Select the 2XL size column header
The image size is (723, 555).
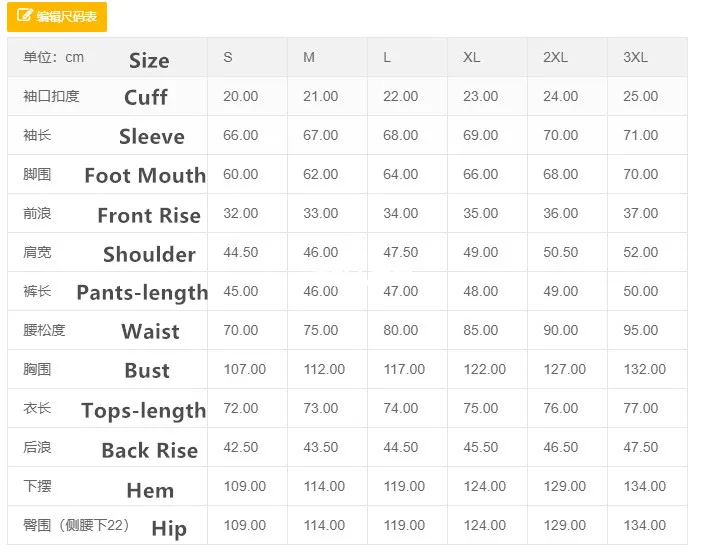pos(555,57)
